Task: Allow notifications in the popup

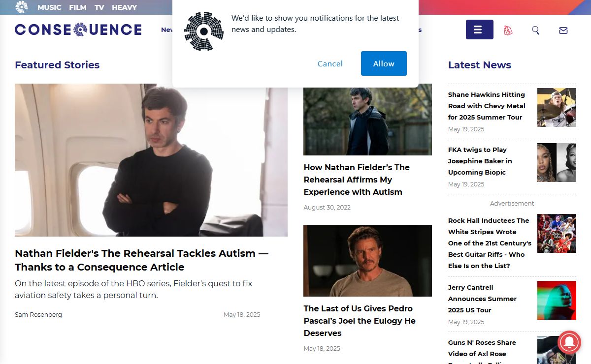Action: coord(384,63)
